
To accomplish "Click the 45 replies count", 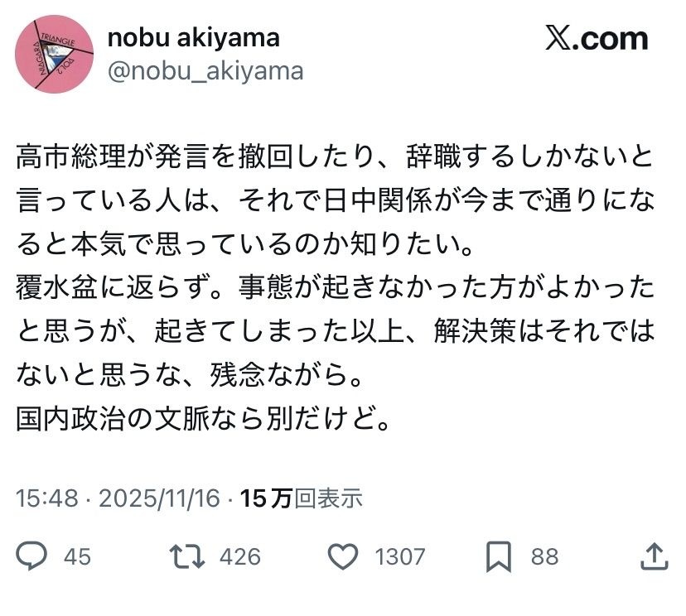I will [x=77, y=556].
